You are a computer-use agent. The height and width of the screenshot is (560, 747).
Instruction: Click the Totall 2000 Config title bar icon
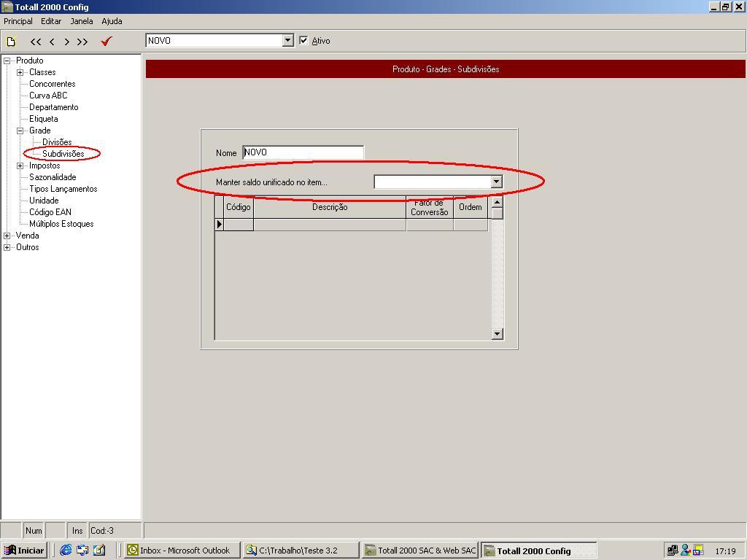coord(7,7)
